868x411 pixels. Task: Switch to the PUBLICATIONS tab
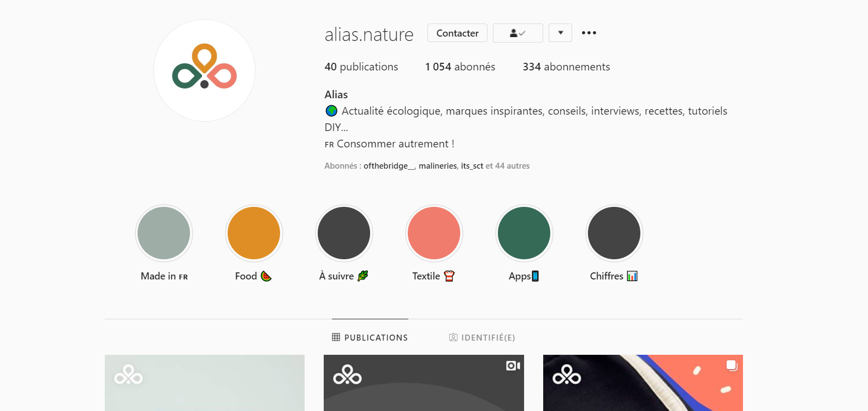[370, 337]
